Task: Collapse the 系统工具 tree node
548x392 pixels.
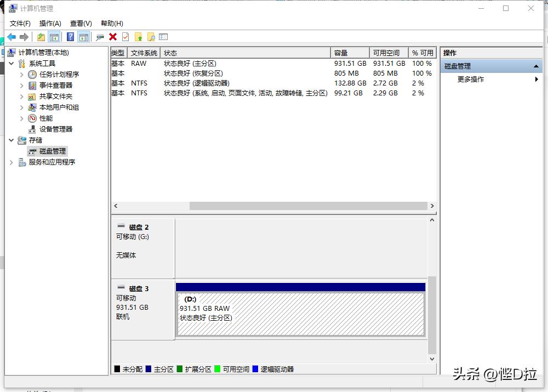Action: tap(12, 64)
